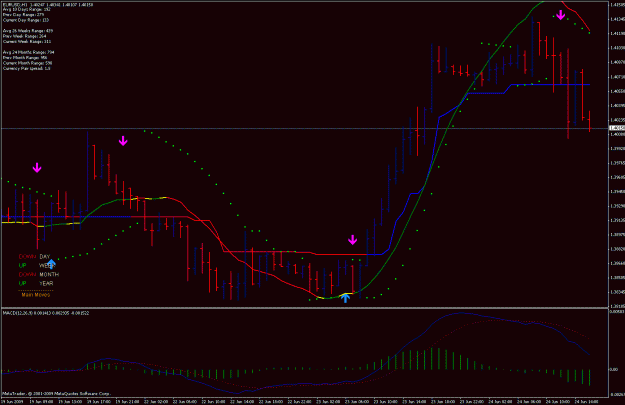Click the 'Prev Week Range' line
Viewport: 625px width, 405px height.
[25, 36]
